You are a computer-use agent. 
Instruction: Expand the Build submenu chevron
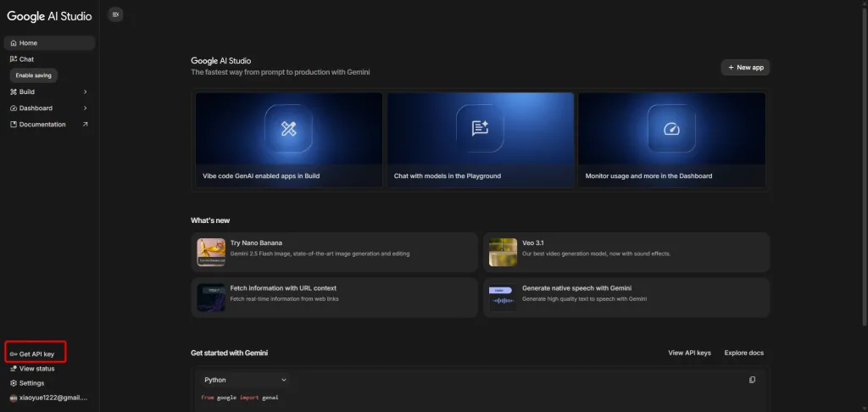pyautogui.click(x=86, y=92)
